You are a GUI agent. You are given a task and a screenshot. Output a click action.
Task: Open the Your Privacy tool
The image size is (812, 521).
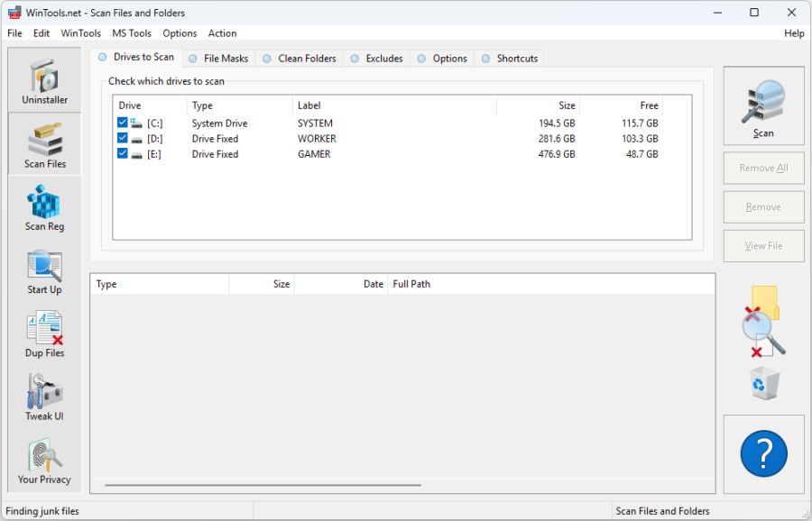click(44, 460)
